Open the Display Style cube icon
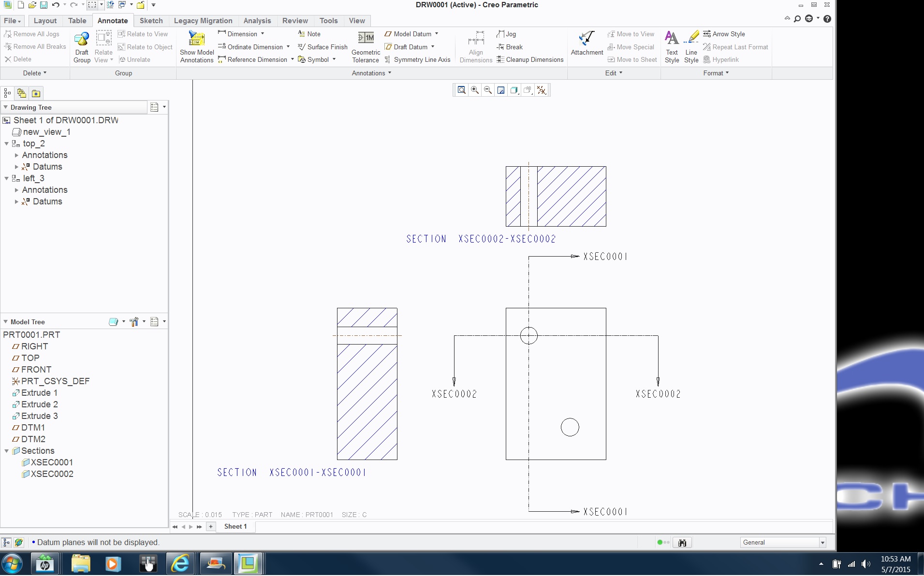924x576 pixels. (x=514, y=90)
